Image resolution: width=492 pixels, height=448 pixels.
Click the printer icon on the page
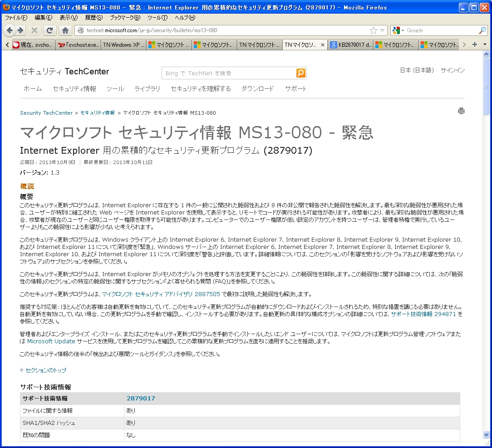pos(461,111)
